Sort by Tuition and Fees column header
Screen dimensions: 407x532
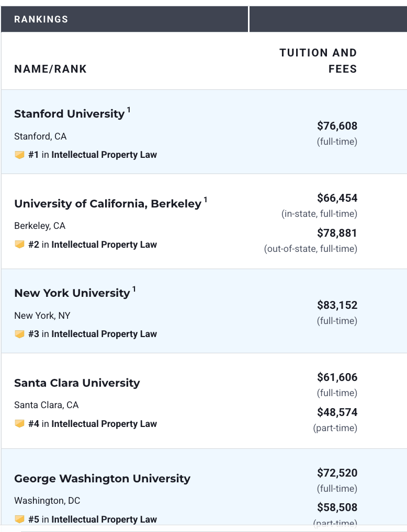coord(318,61)
